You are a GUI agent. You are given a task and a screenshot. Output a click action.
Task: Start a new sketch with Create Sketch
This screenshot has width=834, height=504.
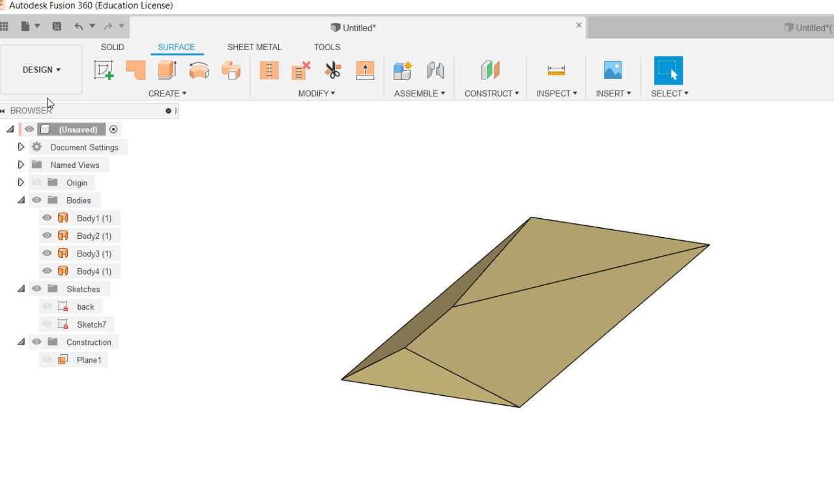coord(104,70)
